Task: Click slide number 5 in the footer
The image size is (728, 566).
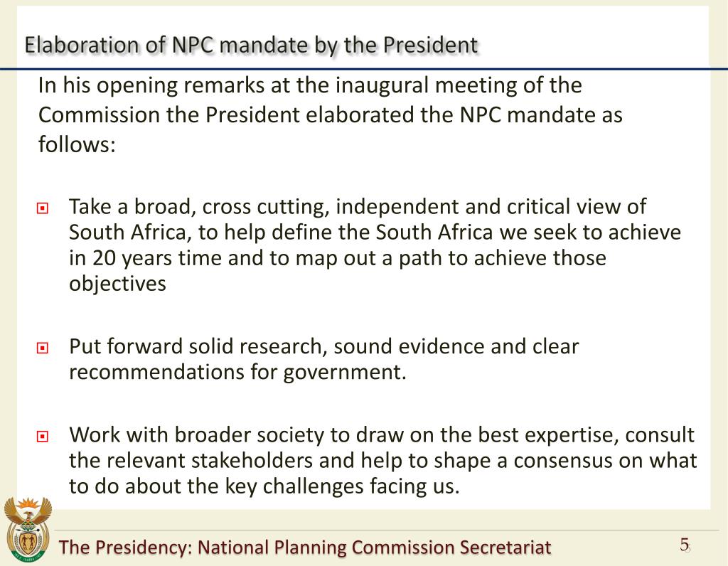Action: [x=685, y=545]
